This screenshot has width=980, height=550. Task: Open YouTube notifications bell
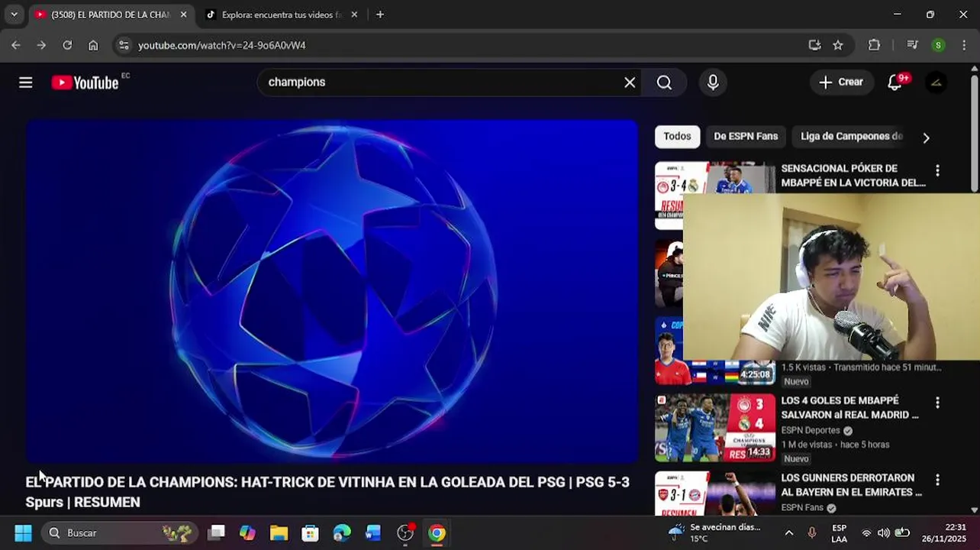(x=895, y=82)
